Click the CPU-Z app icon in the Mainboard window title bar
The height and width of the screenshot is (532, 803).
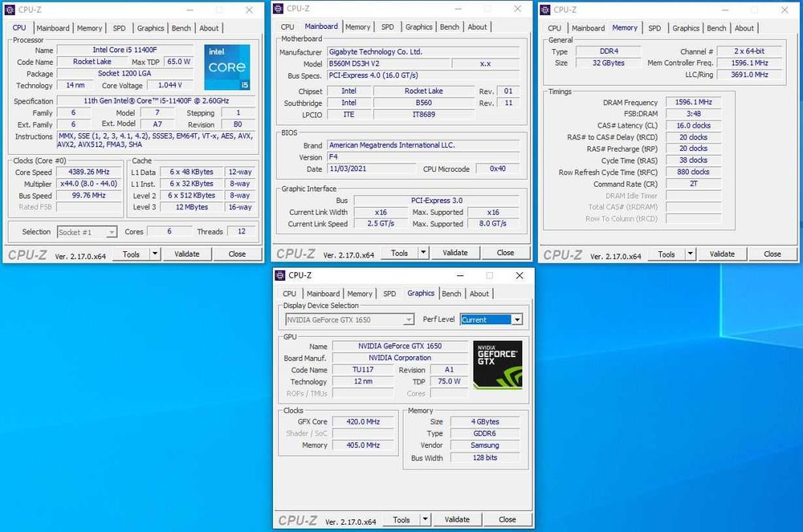278,9
